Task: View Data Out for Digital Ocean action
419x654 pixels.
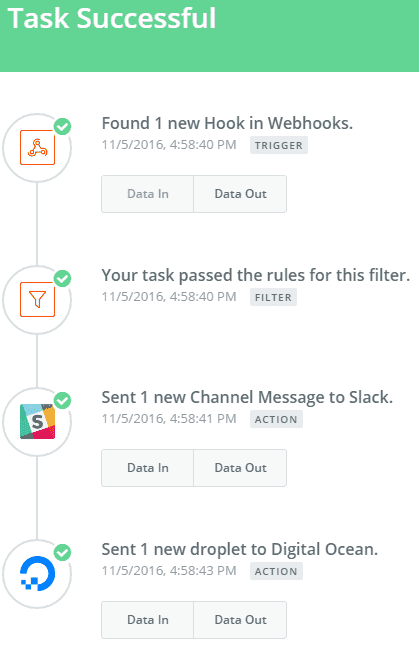Action: tap(240, 620)
